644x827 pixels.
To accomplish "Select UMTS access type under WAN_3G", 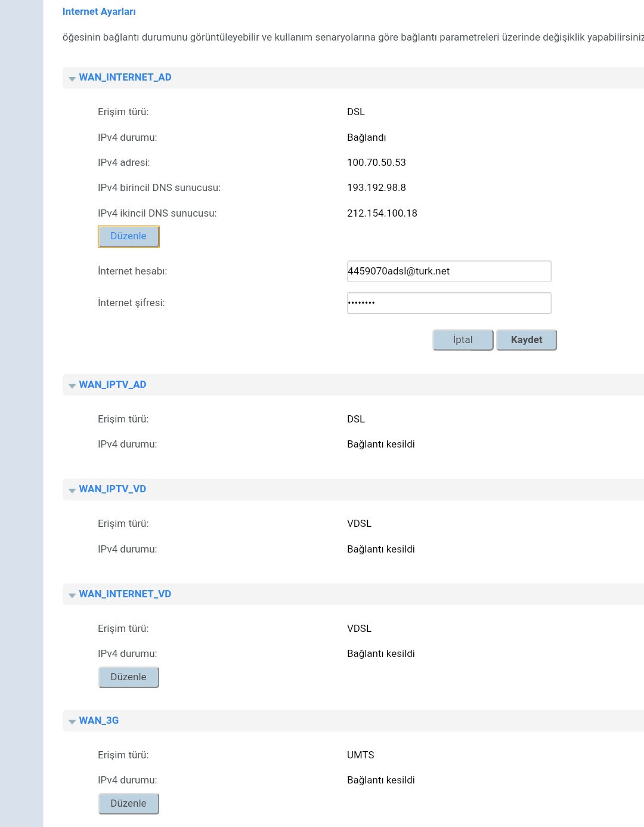I will (x=361, y=755).
